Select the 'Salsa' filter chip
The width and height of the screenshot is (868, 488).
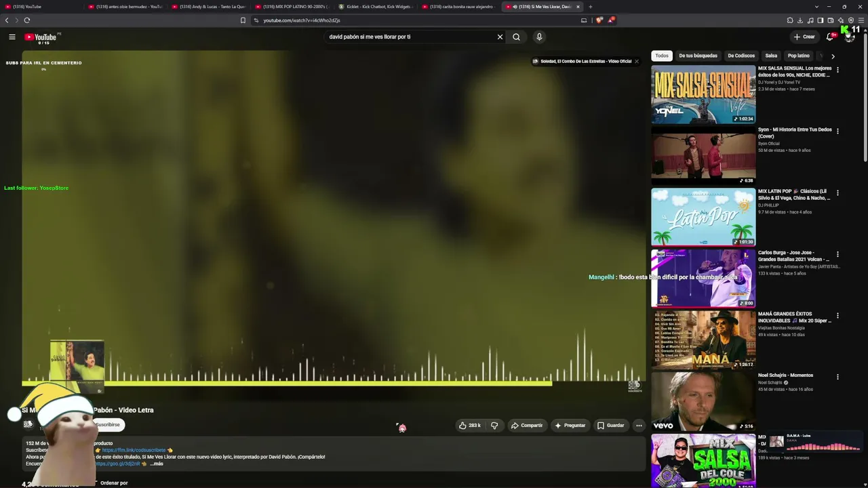pyautogui.click(x=771, y=56)
